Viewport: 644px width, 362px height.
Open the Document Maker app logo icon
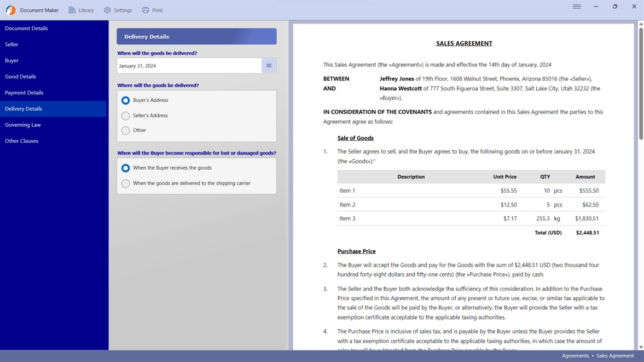click(10, 10)
